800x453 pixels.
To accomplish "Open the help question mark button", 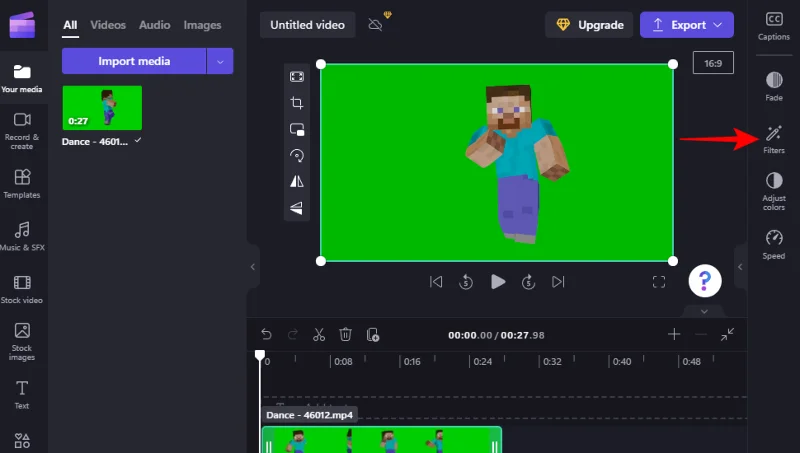I will click(705, 281).
